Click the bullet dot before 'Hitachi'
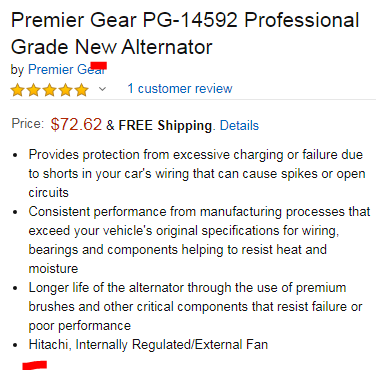Viewport: 388px width, 370px height. [x=15, y=345]
